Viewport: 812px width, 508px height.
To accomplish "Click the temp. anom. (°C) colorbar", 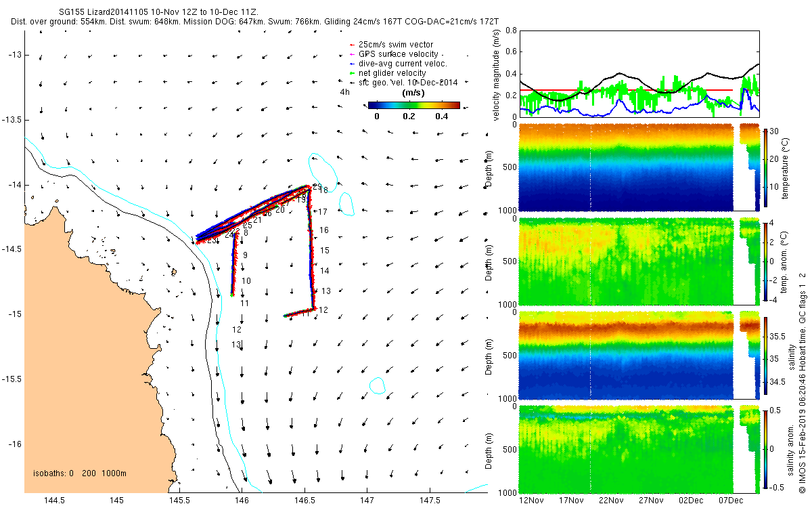I will coord(766,261).
